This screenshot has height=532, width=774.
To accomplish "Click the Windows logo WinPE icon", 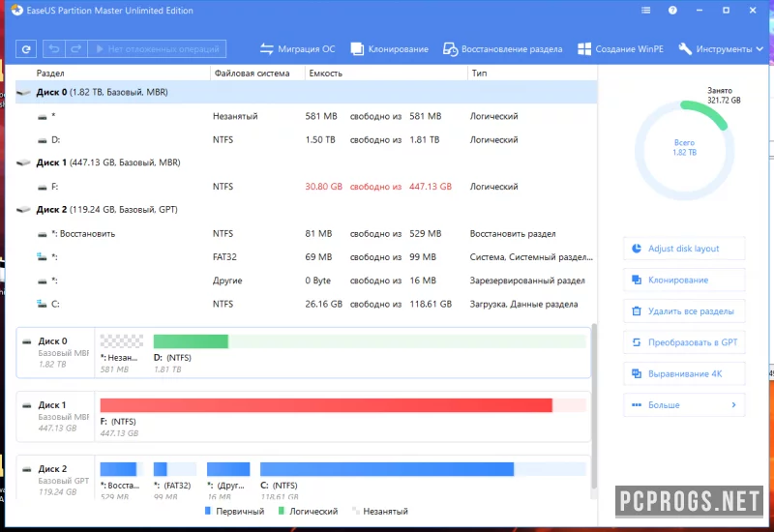I will pyautogui.click(x=584, y=49).
